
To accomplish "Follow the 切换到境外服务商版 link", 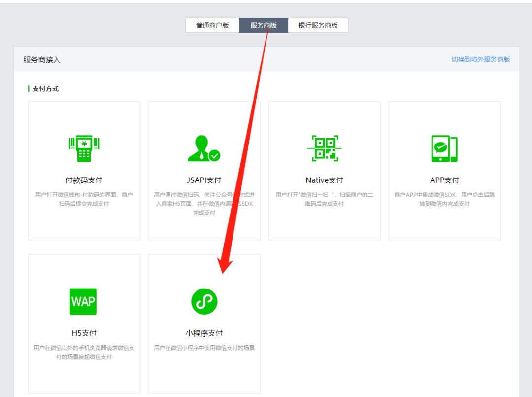I will coord(480,60).
